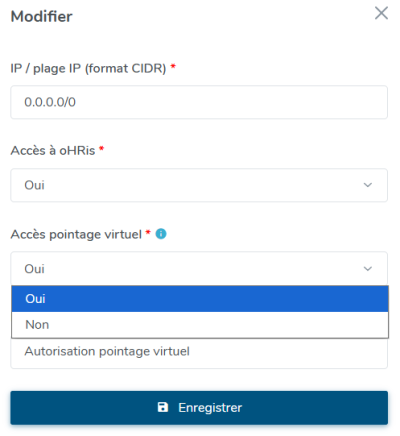Viewport: 400px width, 436px height.
Task: Click the red asterisk after Accès à oHRis
Action: click(102, 149)
